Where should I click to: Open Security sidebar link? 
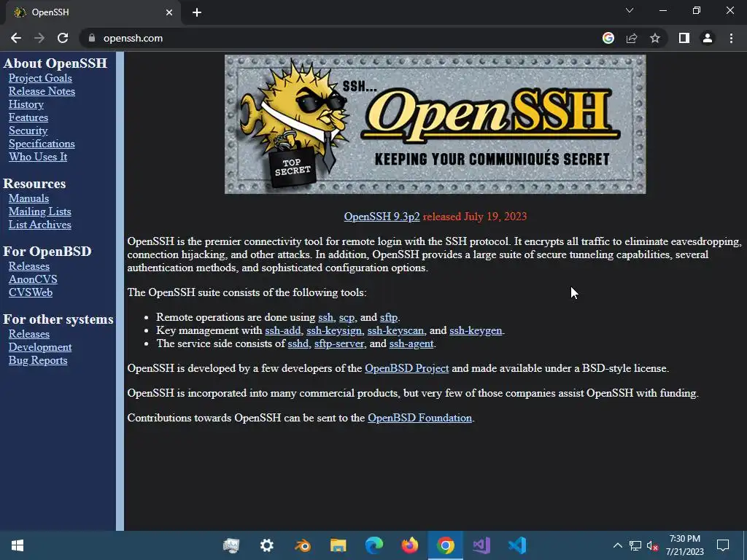coord(28,131)
